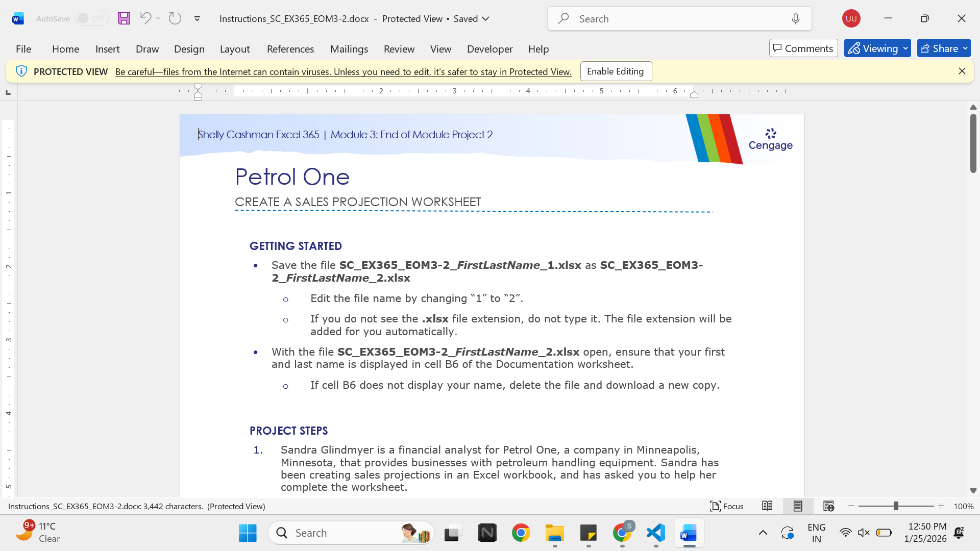This screenshot has height=551, width=980.
Task: Click the Protected View shield icon
Action: pos(21,71)
